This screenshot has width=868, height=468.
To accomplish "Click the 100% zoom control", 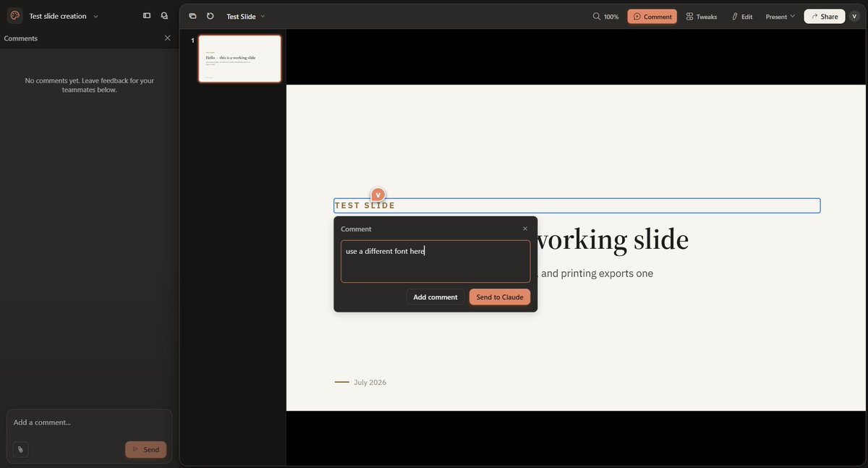I will [606, 17].
